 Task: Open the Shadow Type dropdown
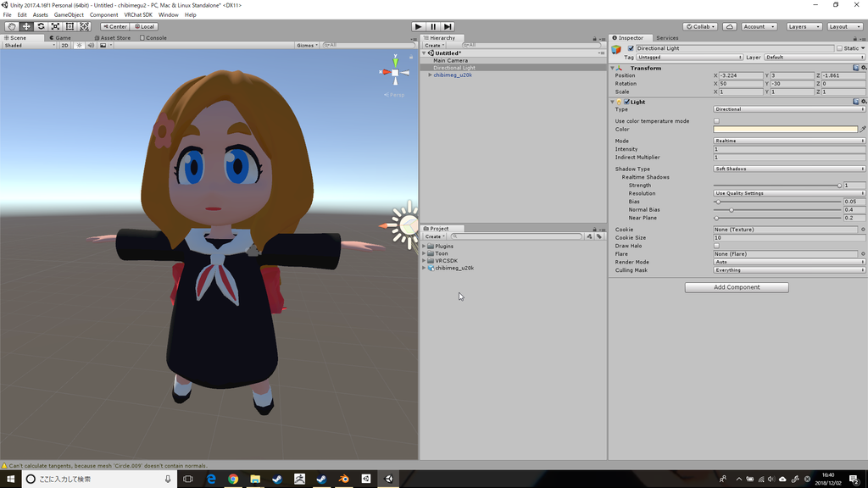click(x=789, y=169)
